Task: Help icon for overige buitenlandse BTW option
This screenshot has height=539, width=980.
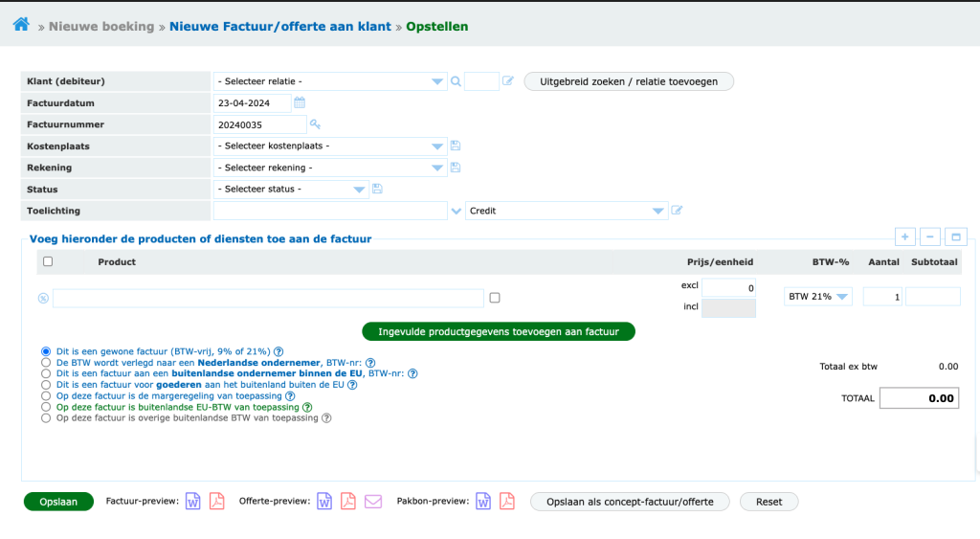Action: pyautogui.click(x=326, y=417)
